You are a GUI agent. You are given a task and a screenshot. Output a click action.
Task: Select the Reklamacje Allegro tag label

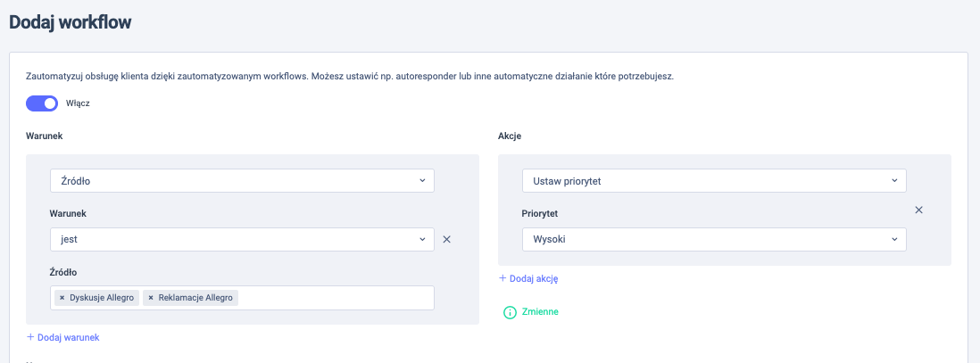pos(196,297)
